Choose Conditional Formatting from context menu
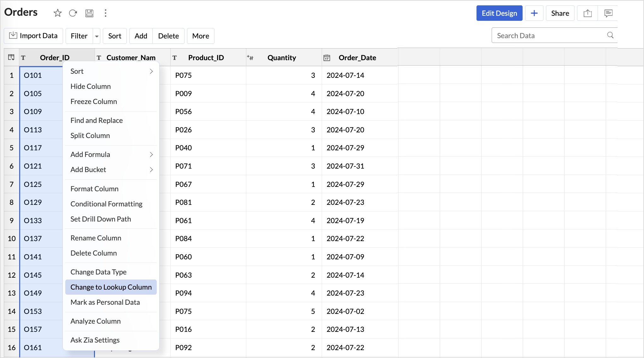 (106, 204)
